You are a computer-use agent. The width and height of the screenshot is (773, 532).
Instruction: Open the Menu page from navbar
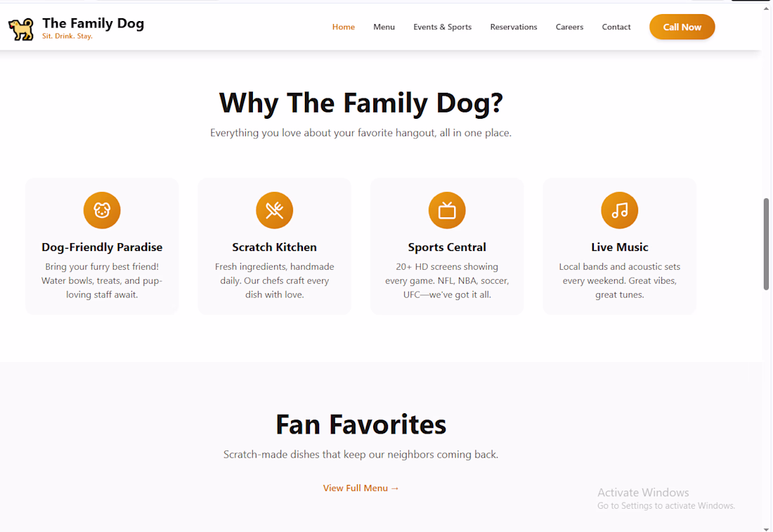tap(384, 27)
